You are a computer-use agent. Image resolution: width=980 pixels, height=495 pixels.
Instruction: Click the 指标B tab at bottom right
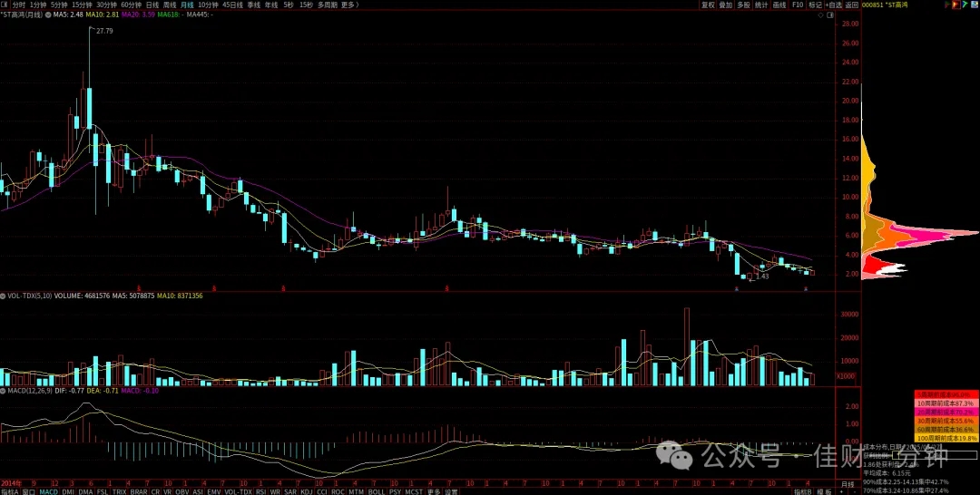pos(804,491)
